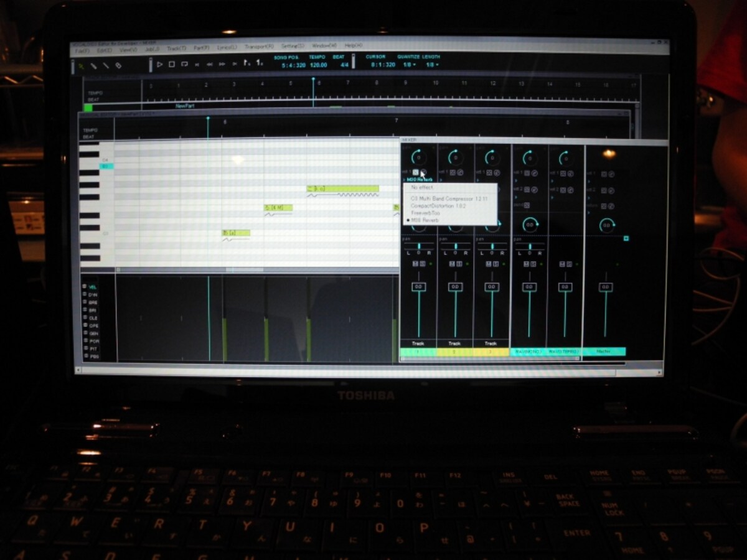This screenshot has width=747, height=560.
Task: Open the Lyrics(L) menu
Action: [x=227, y=47]
